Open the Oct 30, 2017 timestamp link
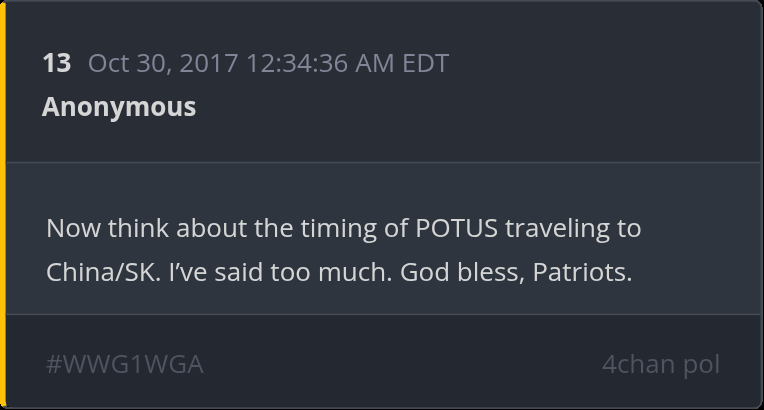 point(268,63)
